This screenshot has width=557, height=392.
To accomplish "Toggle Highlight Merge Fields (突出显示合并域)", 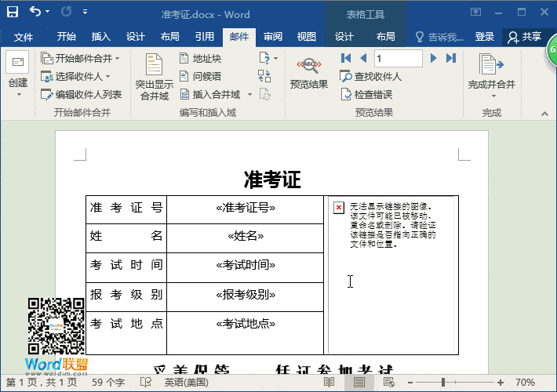I will click(x=155, y=77).
